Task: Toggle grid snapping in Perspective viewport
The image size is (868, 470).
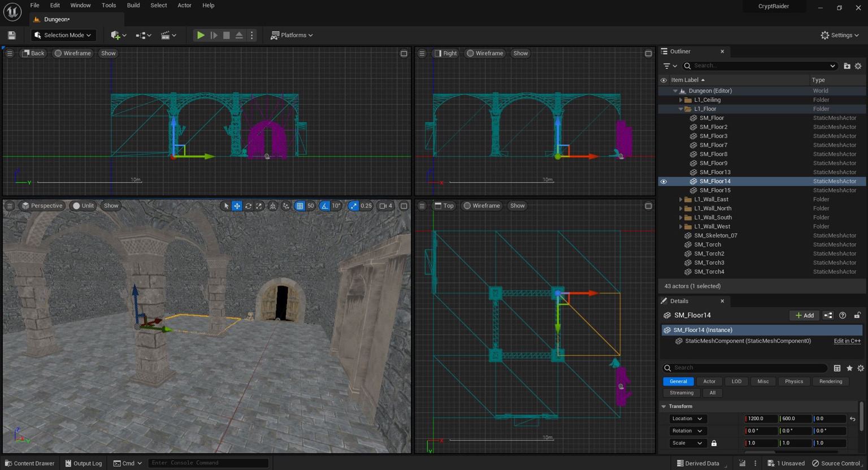Action: (300, 206)
